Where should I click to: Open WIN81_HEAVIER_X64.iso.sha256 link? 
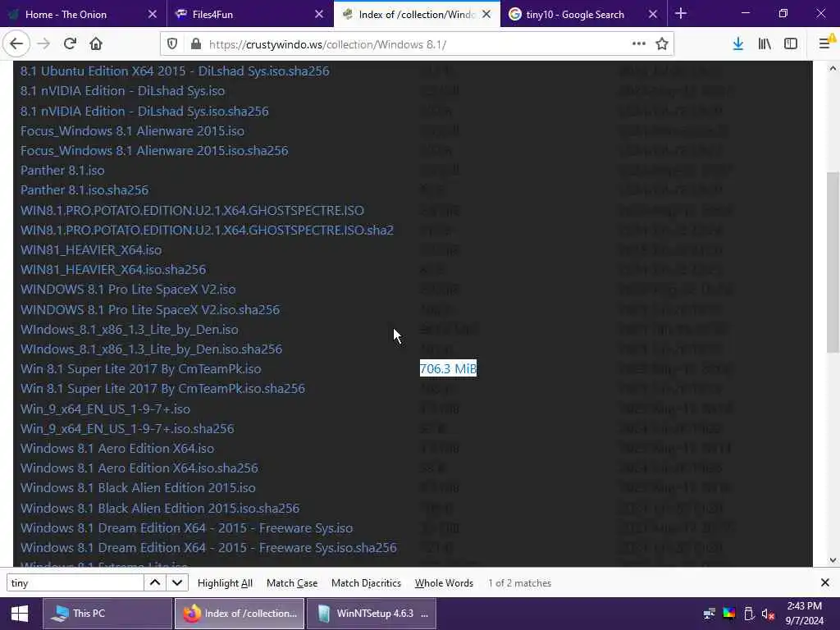(113, 269)
